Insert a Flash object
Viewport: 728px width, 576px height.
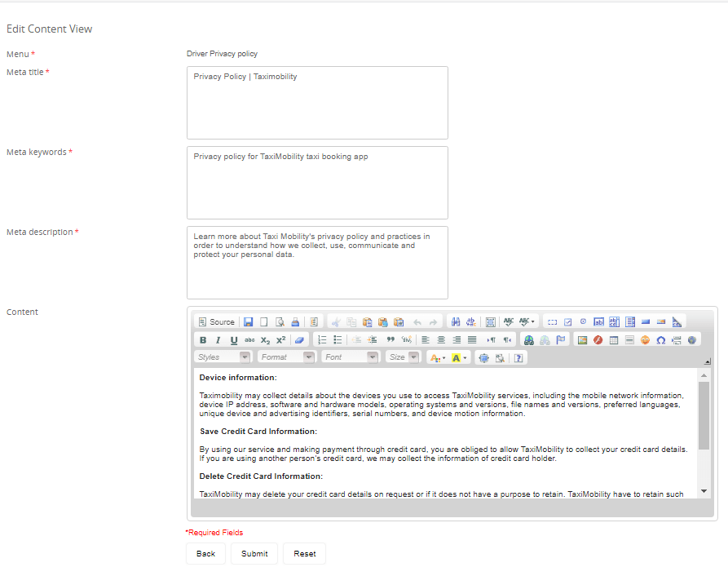pos(598,340)
